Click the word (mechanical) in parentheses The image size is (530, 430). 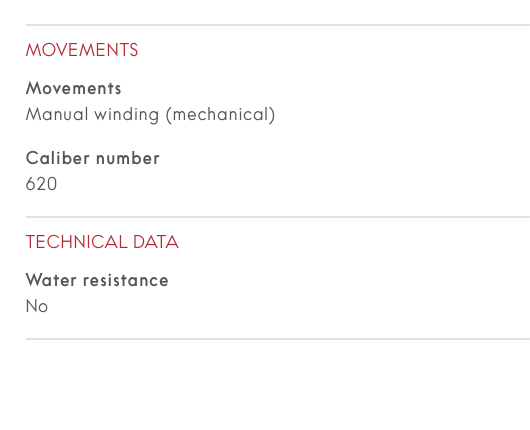(x=220, y=115)
